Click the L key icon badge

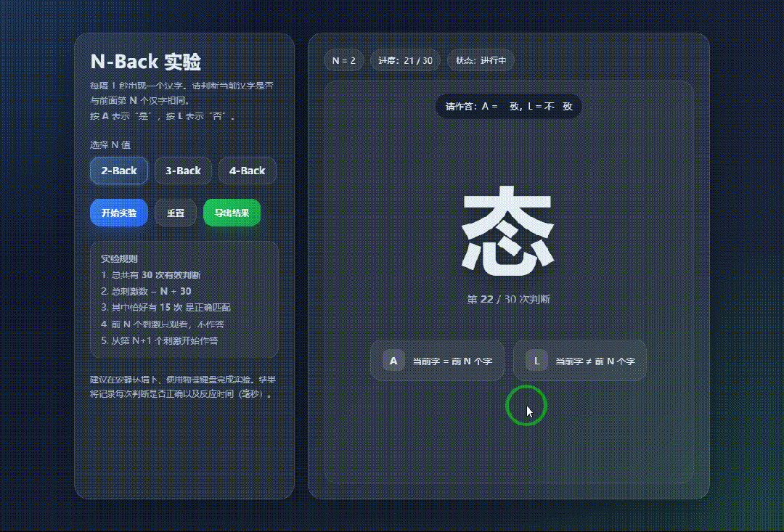(536, 361)
